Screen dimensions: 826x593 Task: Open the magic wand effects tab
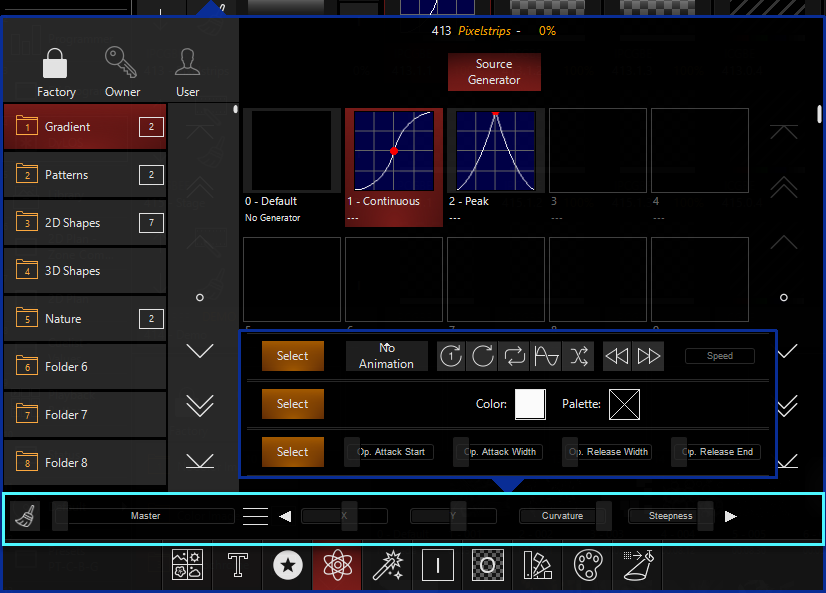click(x=388, y=565)
